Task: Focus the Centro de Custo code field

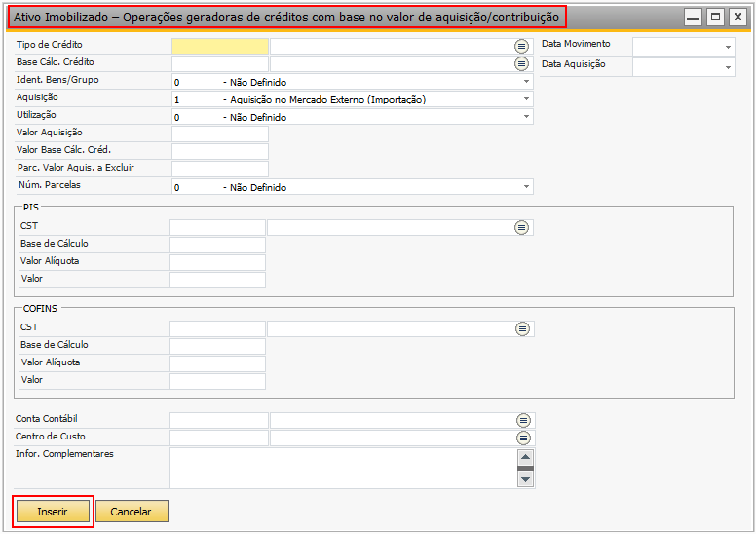Action: [218, 438]
